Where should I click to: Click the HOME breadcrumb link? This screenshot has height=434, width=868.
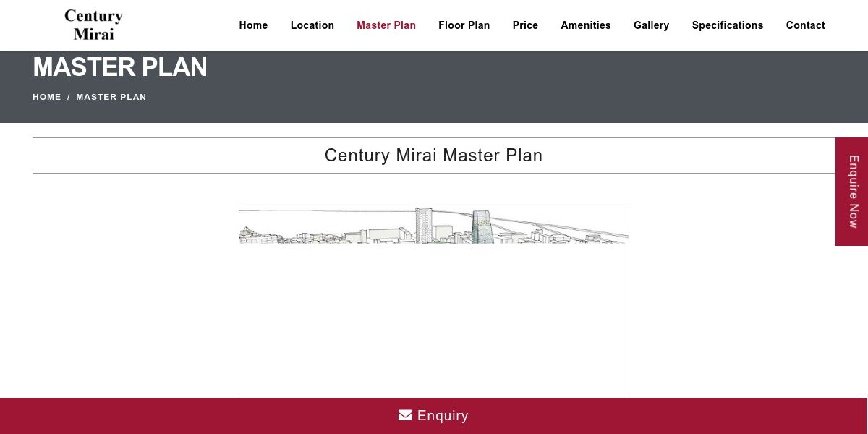[x=47, y=97]
